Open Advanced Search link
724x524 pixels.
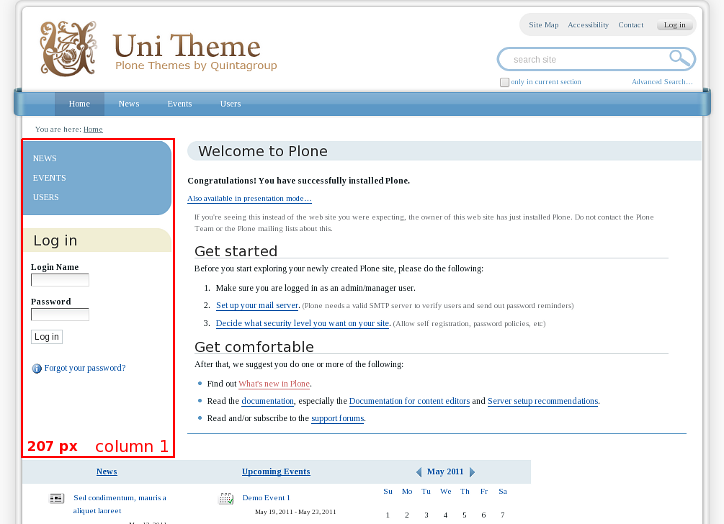662,82
